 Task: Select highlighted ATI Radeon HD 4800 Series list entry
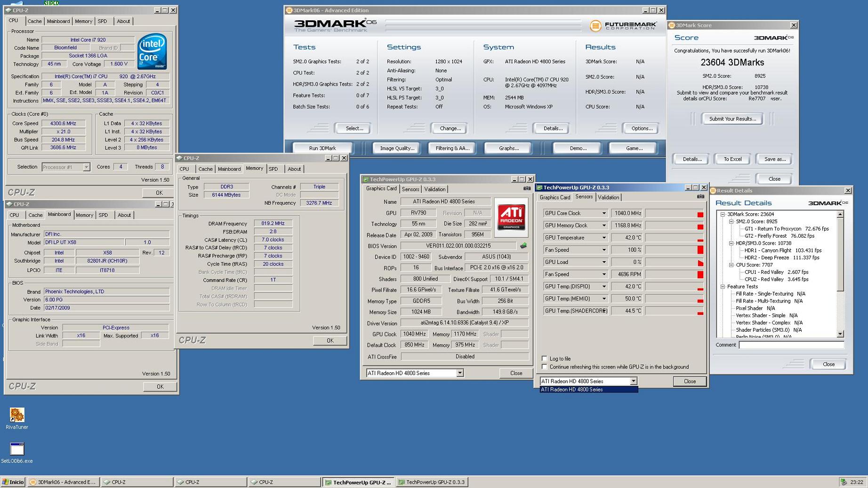(x=588, y=390)
